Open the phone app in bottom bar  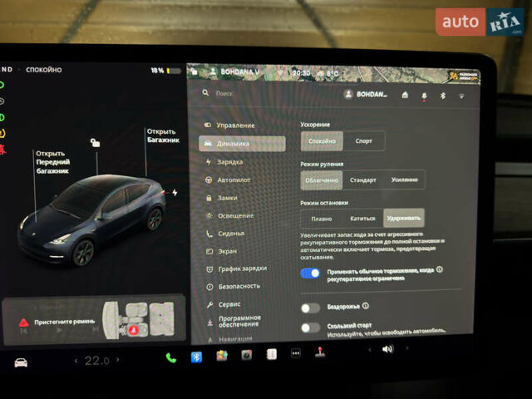pyautogui.click(x=171, y=357)
